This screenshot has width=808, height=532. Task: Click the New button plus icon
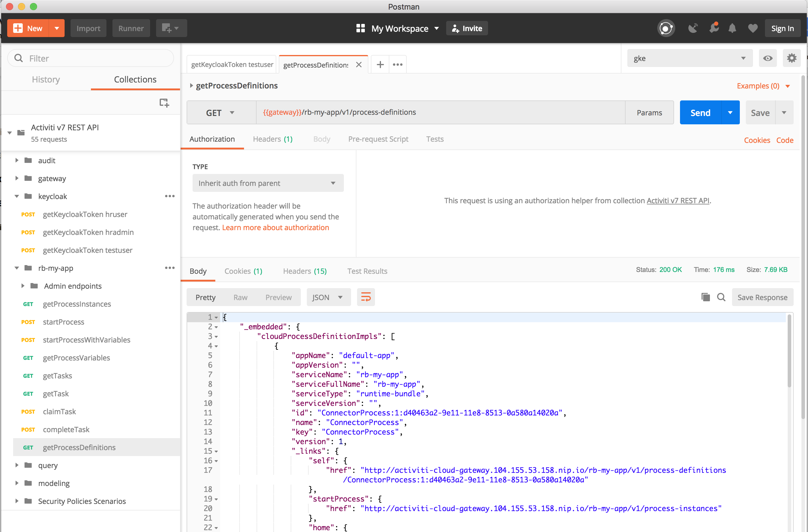coord(18,28)
